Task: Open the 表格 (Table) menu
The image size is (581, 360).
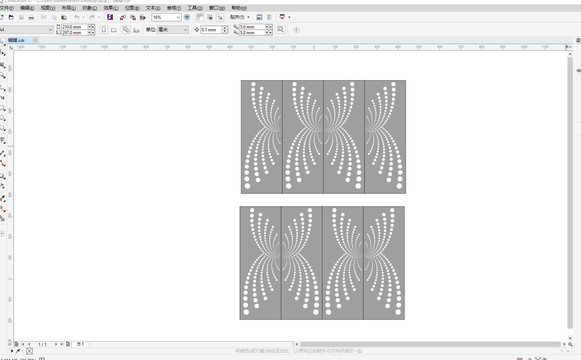Action: point(174,8)
